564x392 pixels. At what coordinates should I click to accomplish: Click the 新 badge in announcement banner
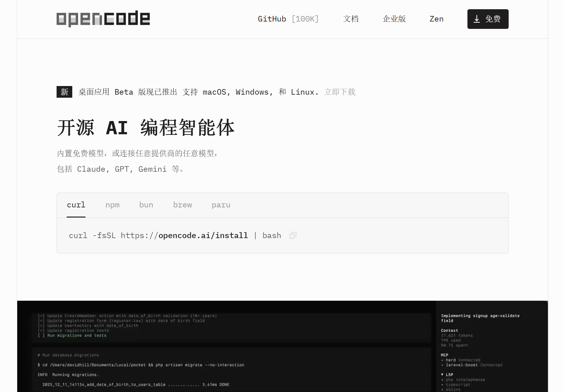click(x=64, y=92)
